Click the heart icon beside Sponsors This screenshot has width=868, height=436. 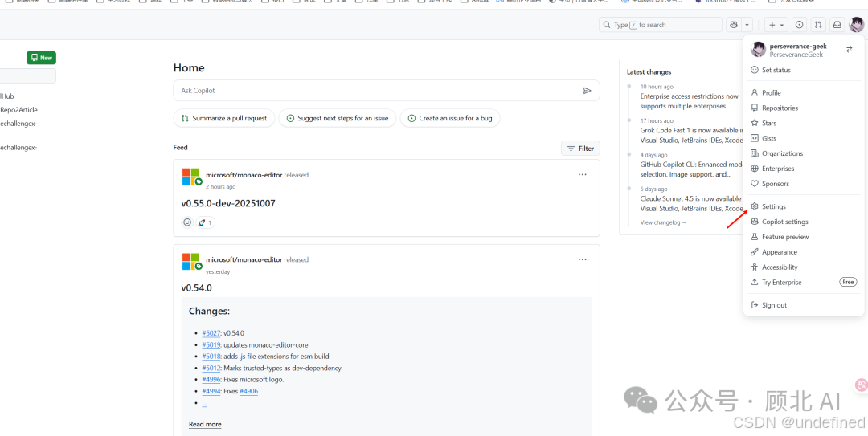[754, 184]
